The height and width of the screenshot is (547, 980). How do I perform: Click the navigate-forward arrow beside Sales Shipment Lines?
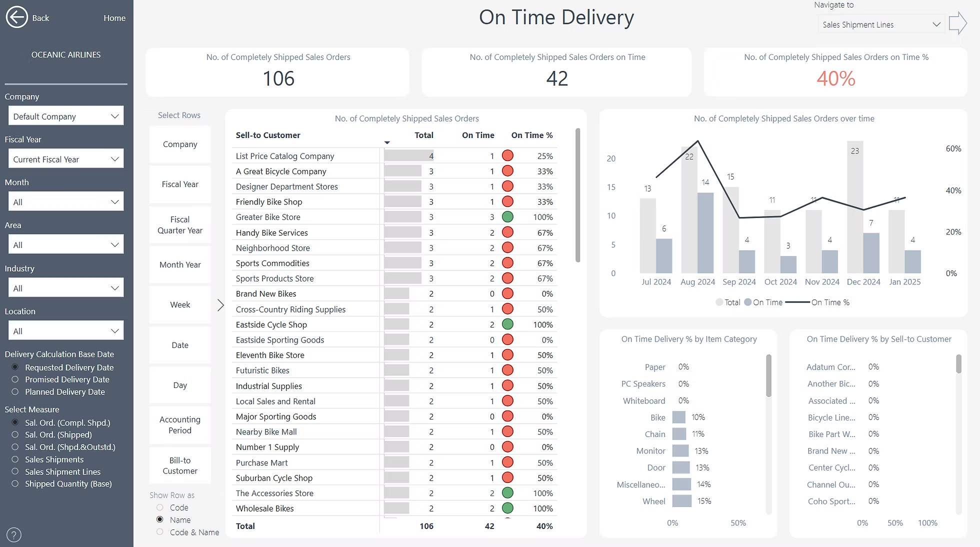tap(958, 23)
